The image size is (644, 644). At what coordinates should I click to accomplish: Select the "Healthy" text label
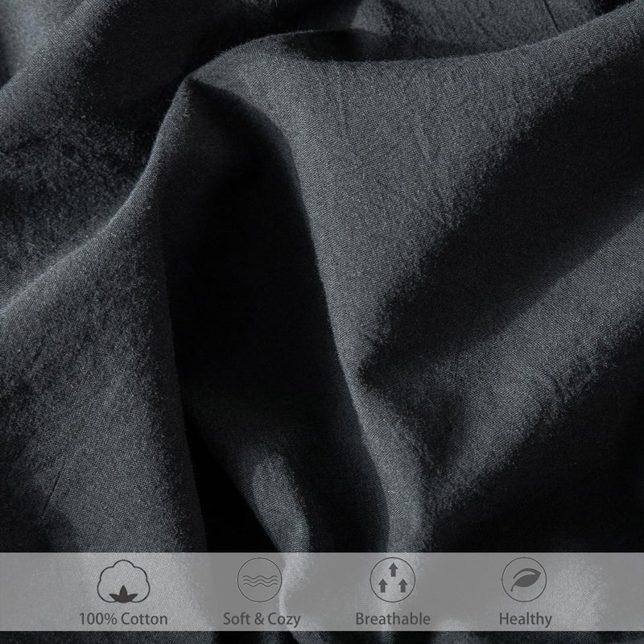pos(524,619)
